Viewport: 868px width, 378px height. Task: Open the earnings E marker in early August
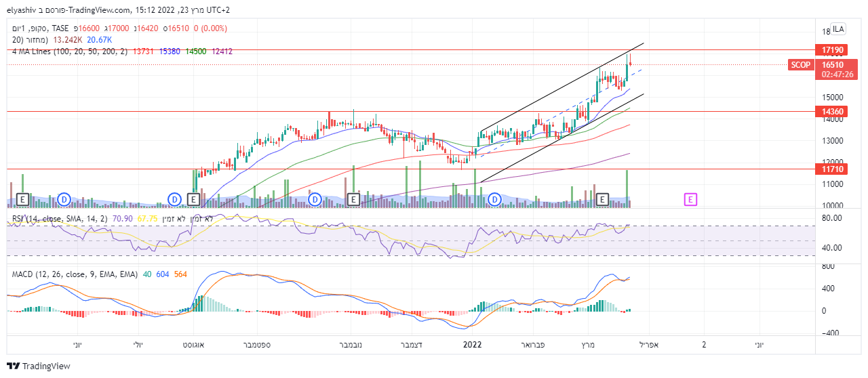(193, 199)
